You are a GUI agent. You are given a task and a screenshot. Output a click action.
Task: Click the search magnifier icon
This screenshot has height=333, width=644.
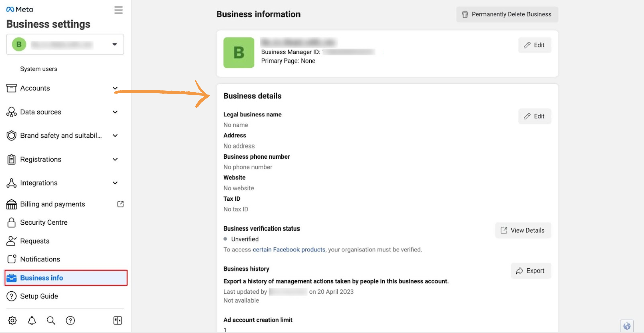(x=51, y=320)
